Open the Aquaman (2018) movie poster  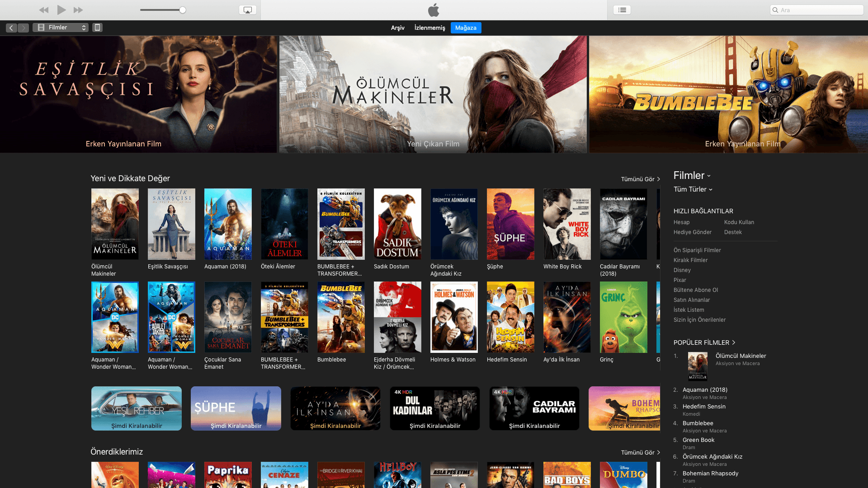(228, 224)
